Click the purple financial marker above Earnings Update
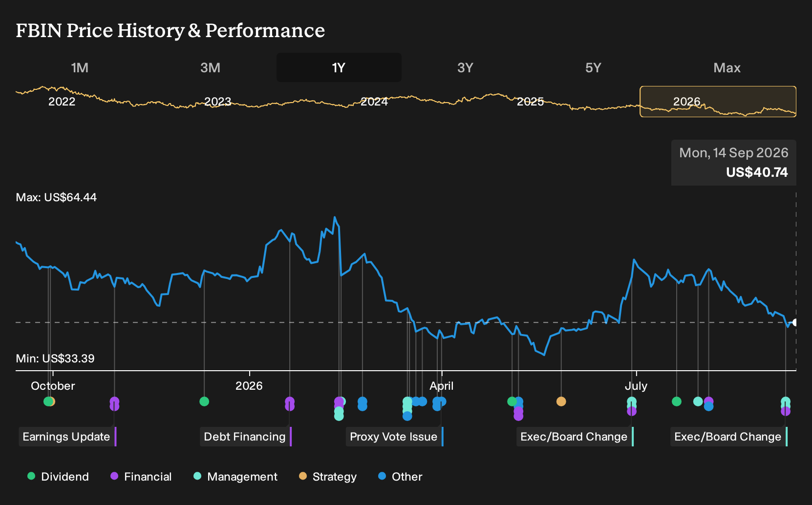The width and height of the screenshot is (812, 505). click(x=114, y=401)
